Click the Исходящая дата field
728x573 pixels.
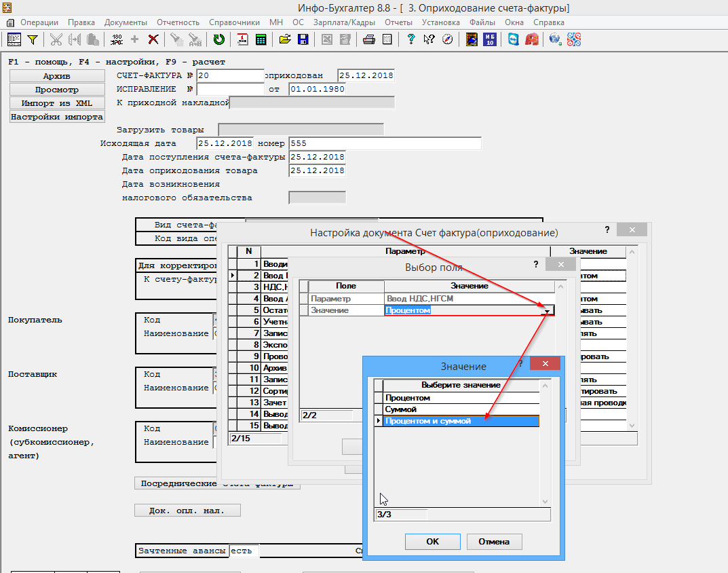click(x=225, y=144)
